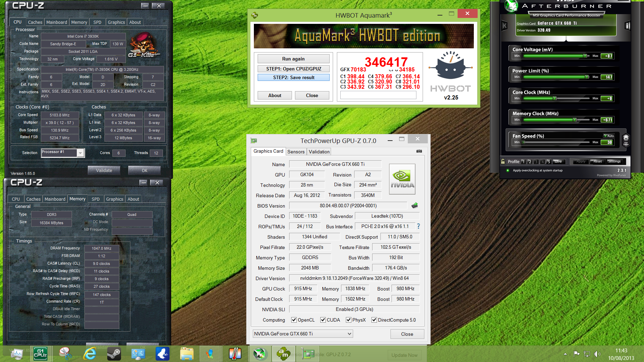Open MSI Afterburner taskbar icon
The height and width of the screenshot is (362, 644).
(x=259, y=353)
